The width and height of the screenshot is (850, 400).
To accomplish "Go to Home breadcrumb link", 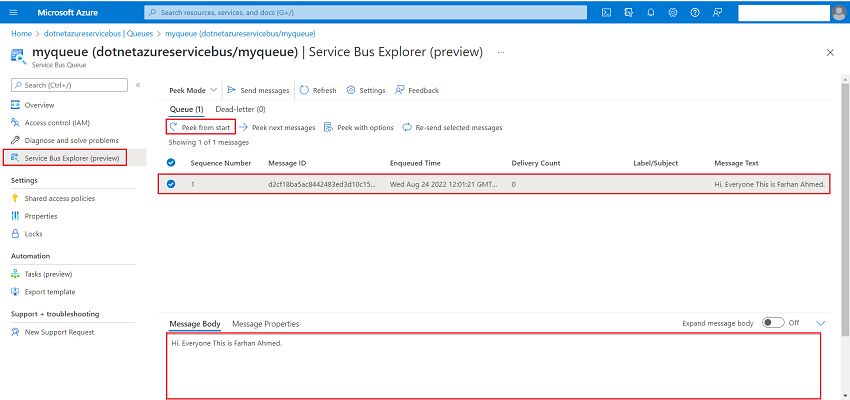I will click(22, 34).
